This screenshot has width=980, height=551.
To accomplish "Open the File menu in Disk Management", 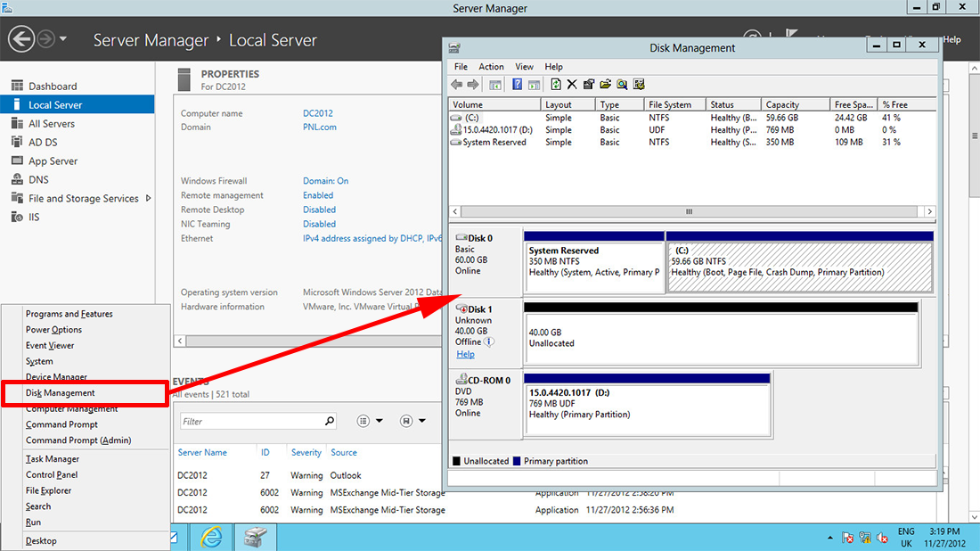I will point(461,66).
